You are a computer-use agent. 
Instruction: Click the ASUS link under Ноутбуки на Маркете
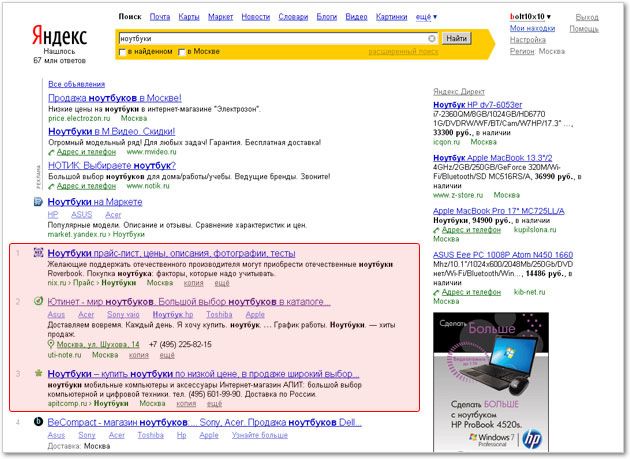[x=82, y=215]
